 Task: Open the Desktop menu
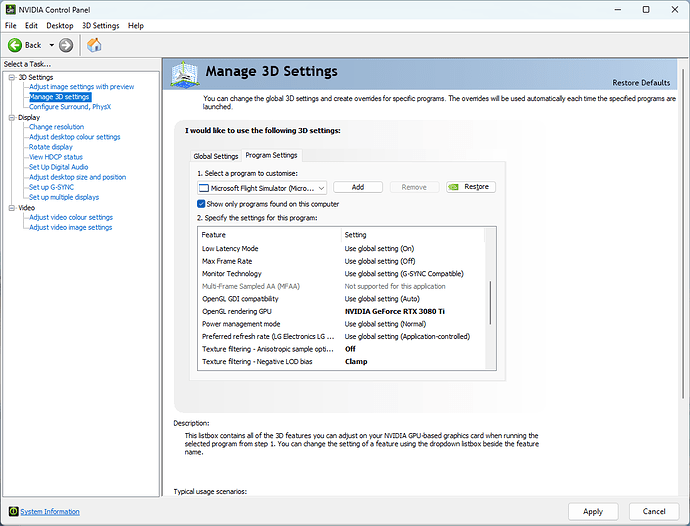[60, 25]
